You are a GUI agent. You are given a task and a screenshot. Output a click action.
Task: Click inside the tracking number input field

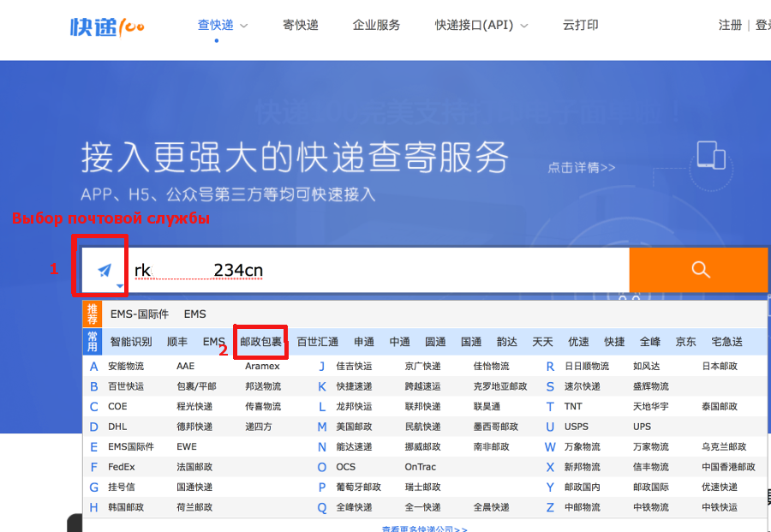(378, 270)
